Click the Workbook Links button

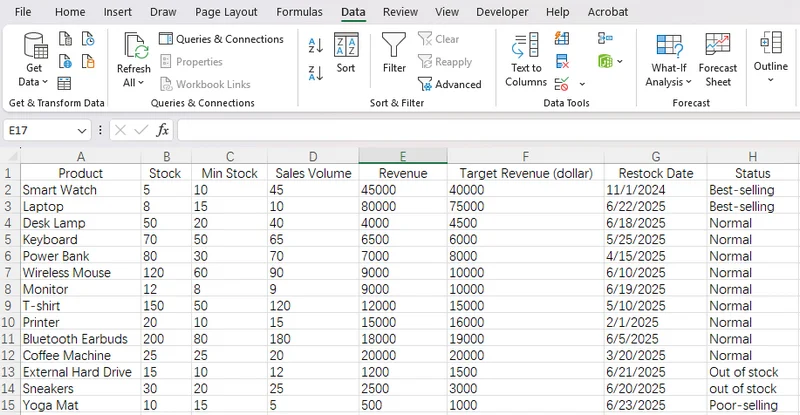[205, 84]
